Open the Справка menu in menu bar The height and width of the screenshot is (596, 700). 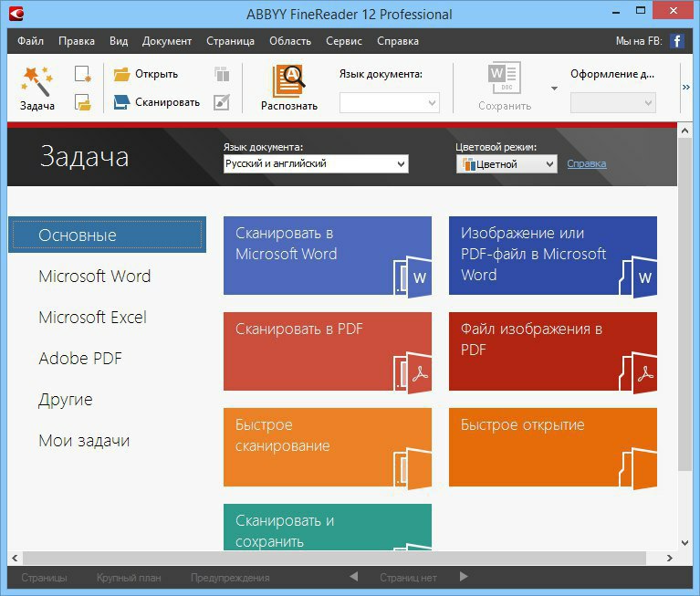tap(398, 41)
